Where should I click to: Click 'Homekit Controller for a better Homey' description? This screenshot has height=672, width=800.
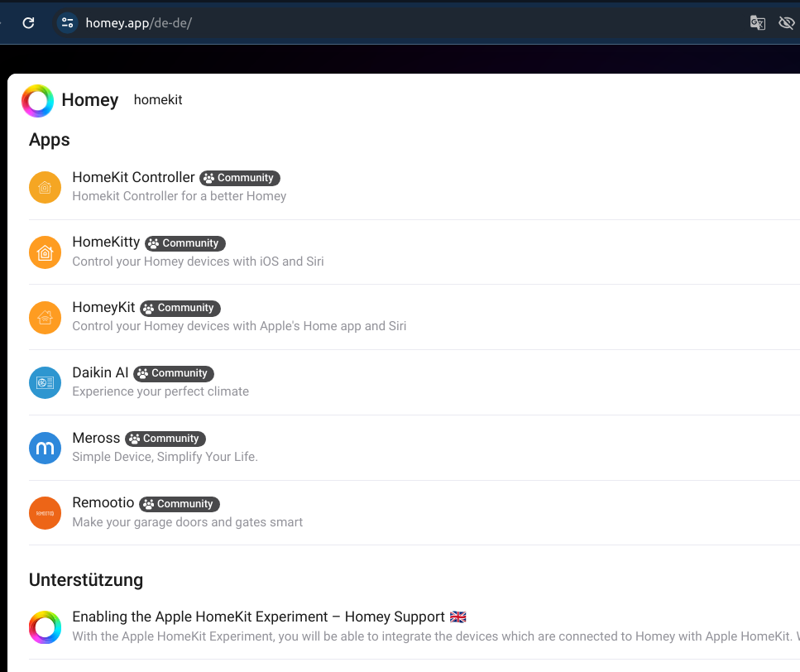(x=179, y=196)
